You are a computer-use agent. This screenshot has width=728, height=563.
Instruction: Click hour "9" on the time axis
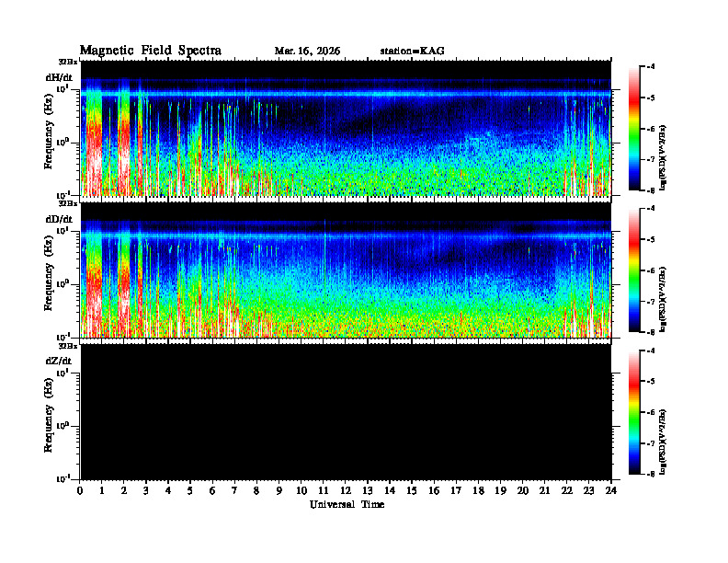(x=279, y=491)
